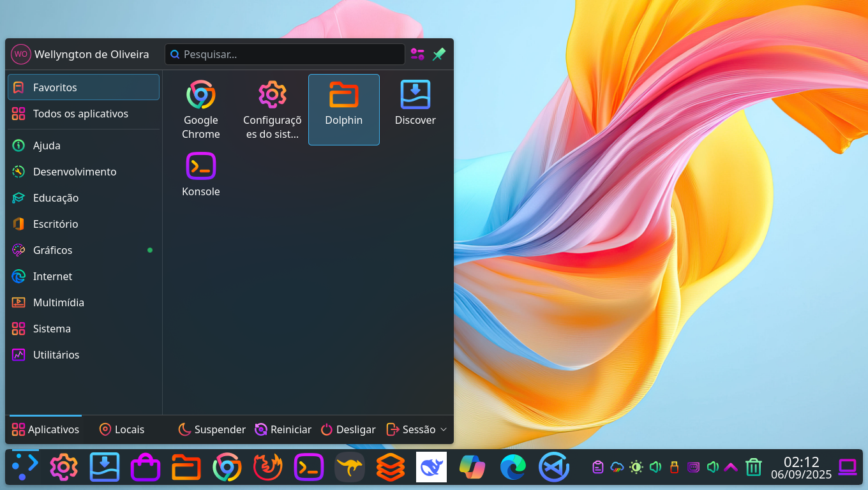868x490 pixels.
Task: Switch to the Aplicativos tab
Action: coord(45,429)
